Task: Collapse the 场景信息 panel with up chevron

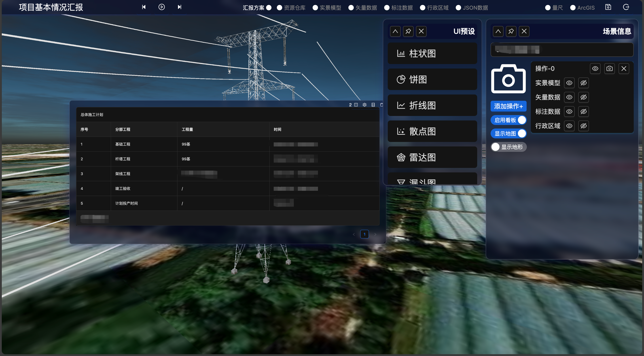Action: pyautogui.click(x=498, y=31)
